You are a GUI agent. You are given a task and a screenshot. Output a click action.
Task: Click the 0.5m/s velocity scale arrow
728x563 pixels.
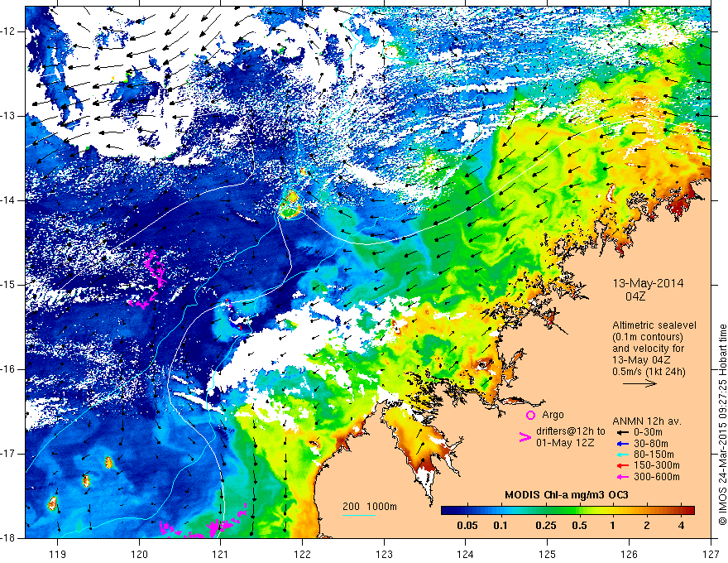tap(639, 383)
